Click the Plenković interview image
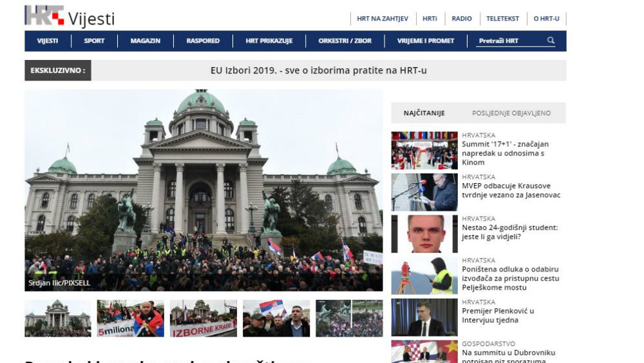The image size is (644, 363). click(x=424, y=317)
